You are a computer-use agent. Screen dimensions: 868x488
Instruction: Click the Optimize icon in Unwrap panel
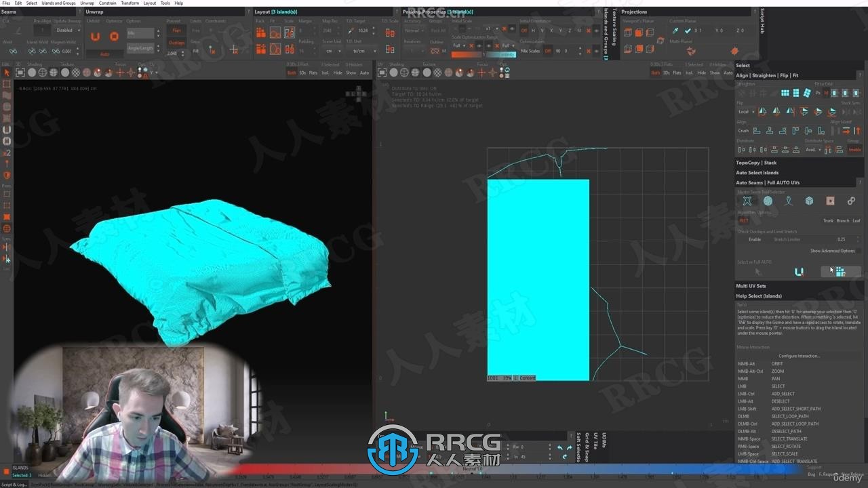tap(114, 37)
